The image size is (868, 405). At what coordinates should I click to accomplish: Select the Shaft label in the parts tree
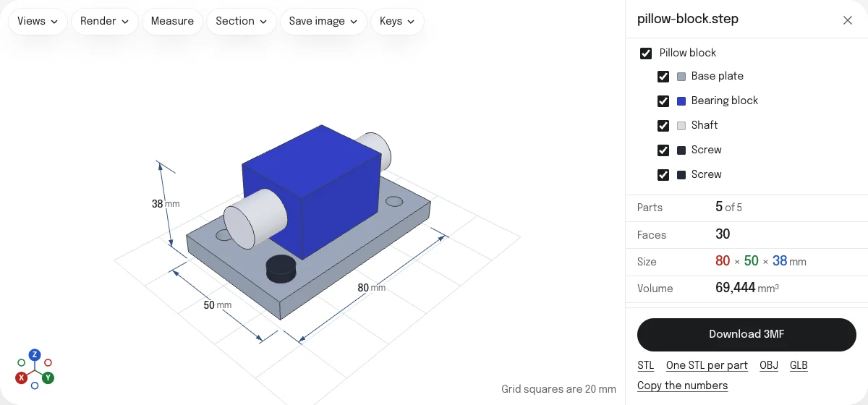pyautogui.click(x=705, y=125)
